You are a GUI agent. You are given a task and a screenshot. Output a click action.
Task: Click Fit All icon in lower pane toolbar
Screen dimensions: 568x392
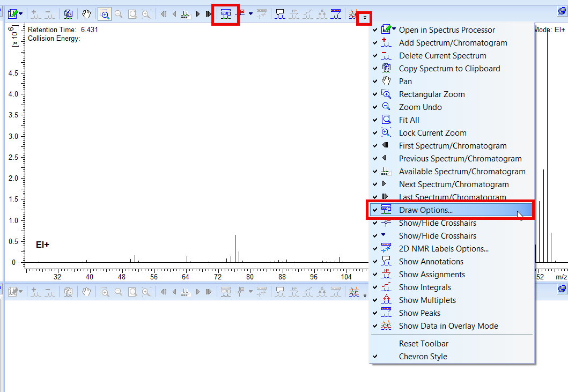coord(132,292)
